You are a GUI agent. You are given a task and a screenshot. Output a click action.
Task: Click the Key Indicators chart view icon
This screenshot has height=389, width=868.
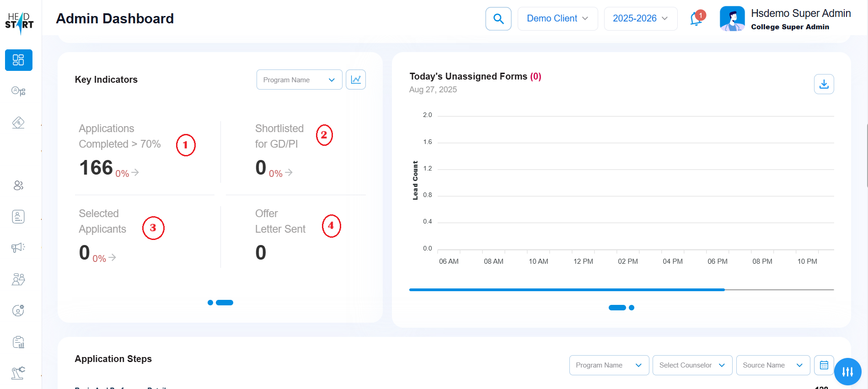tap(355, 80)
